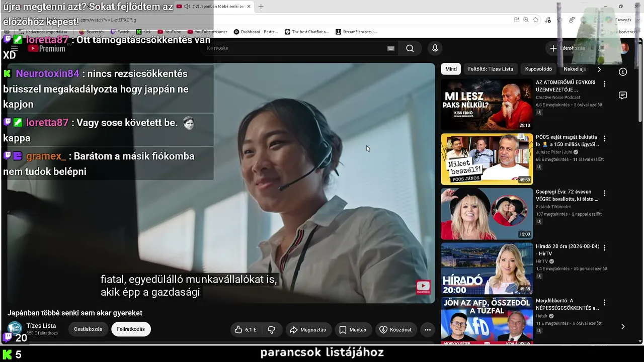Open the Miket beszél Pócs János thumbnail
Screen dimensions: 644x362
point(487,159)
